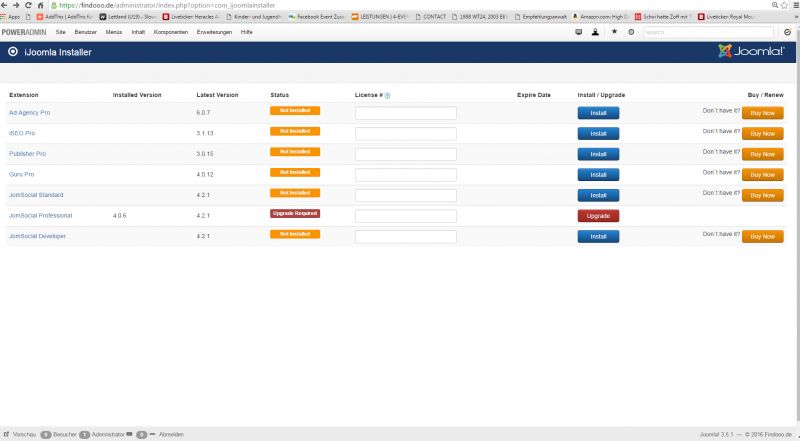Viewport: 800px width, 441px height.
Task: Focus the admin search box
Action: [x=708, y=32]
